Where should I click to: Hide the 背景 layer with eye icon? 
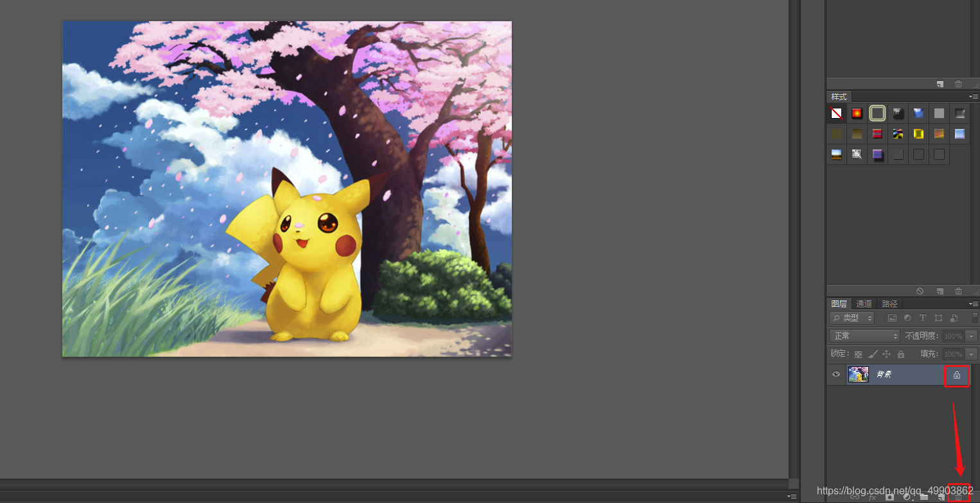836,374
